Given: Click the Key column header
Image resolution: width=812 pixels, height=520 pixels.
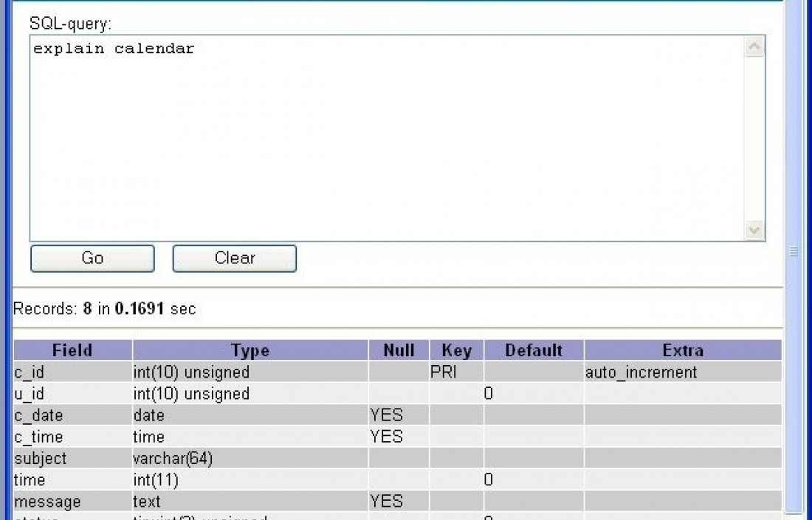Looking at the screenshot, I should (x=456, y=350).
